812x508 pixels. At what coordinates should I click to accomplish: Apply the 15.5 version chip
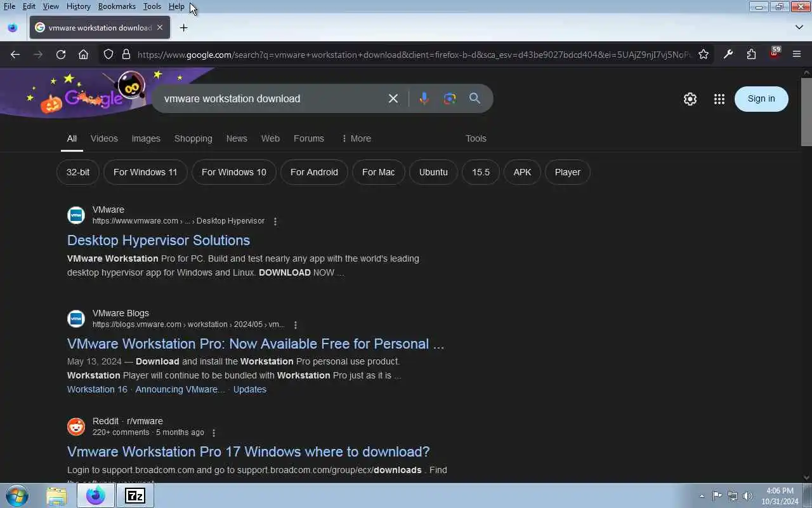(481, 172)
